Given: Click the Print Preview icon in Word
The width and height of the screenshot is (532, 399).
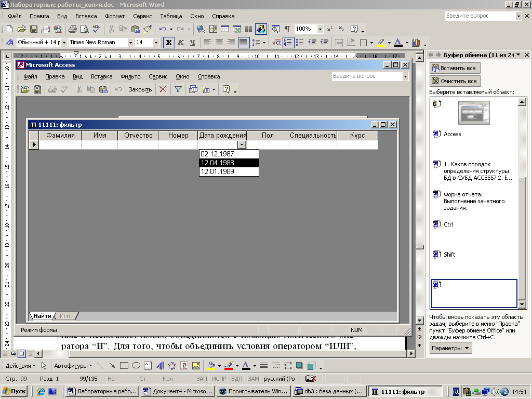Looking at the screenshot, I should coord(85,29).
